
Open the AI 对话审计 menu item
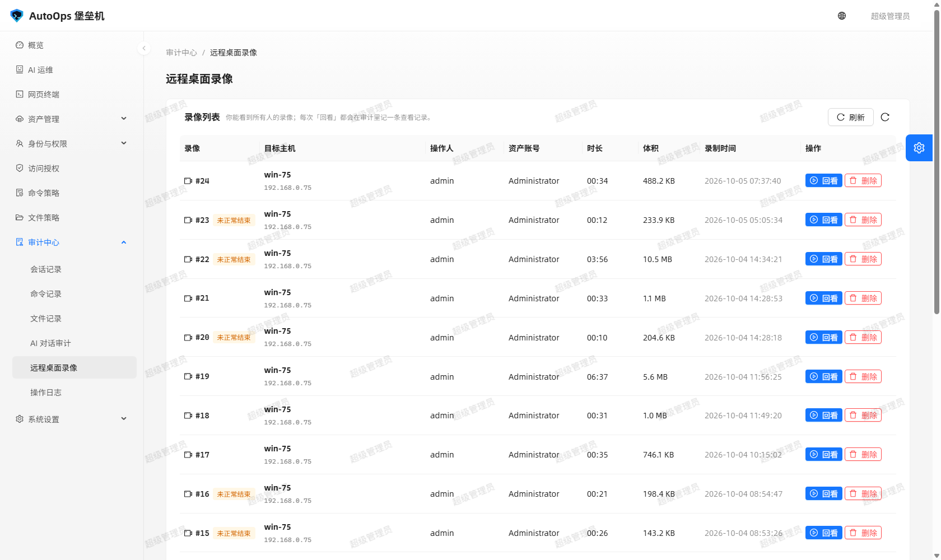tap(74, 343)
